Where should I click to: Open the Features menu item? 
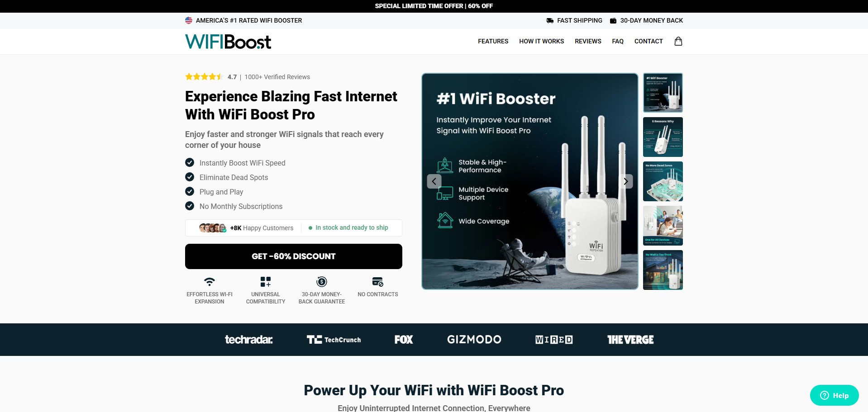(493, 41)
